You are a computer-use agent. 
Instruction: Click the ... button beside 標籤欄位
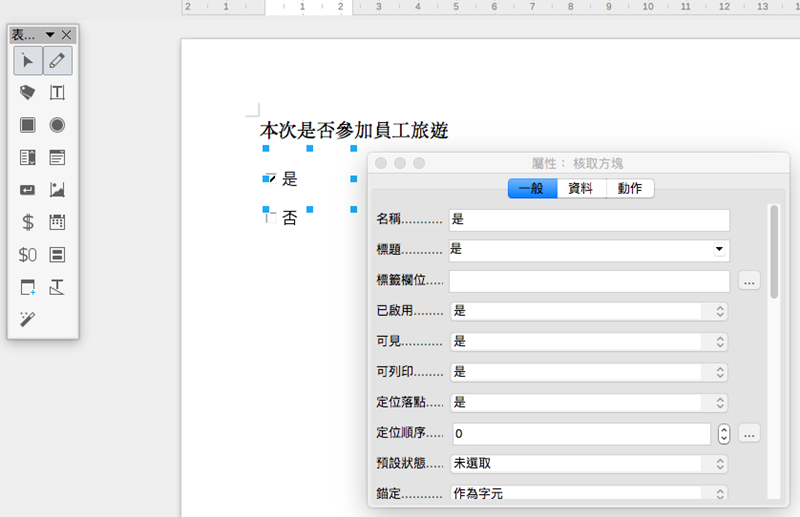pyautogui.click(x=750, y=281)
